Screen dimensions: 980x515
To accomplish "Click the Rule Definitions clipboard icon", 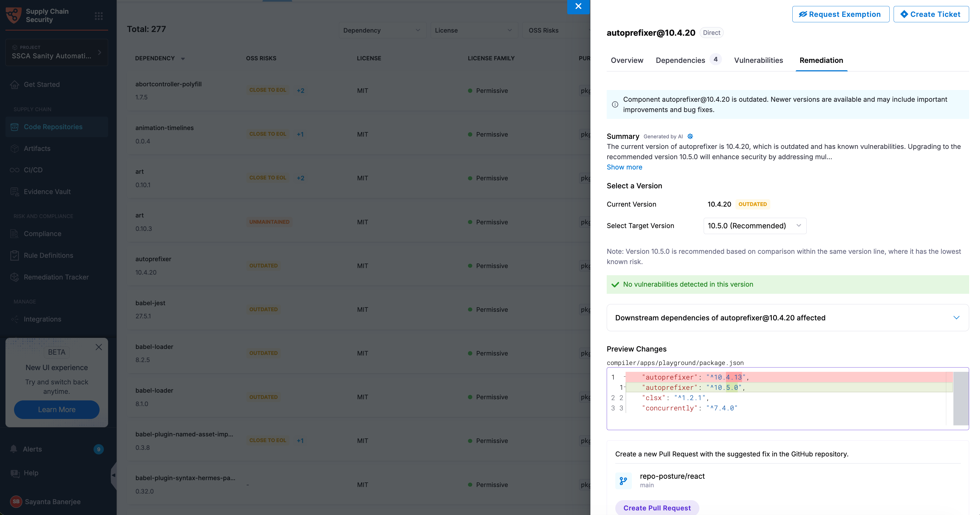I will coord(15,255).
